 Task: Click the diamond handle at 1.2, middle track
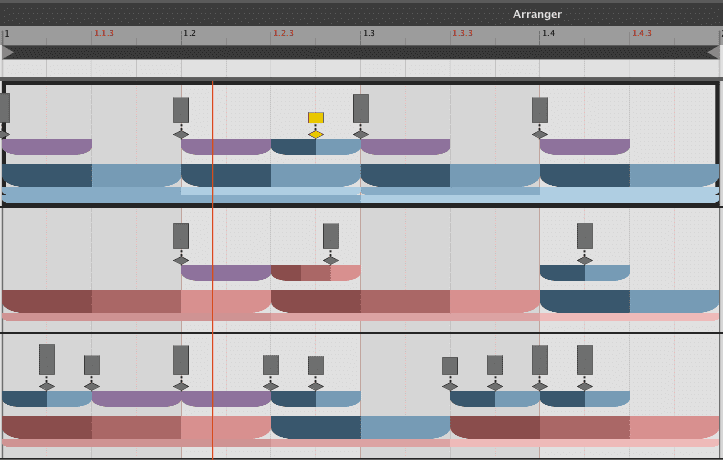(x=181, y=260)
